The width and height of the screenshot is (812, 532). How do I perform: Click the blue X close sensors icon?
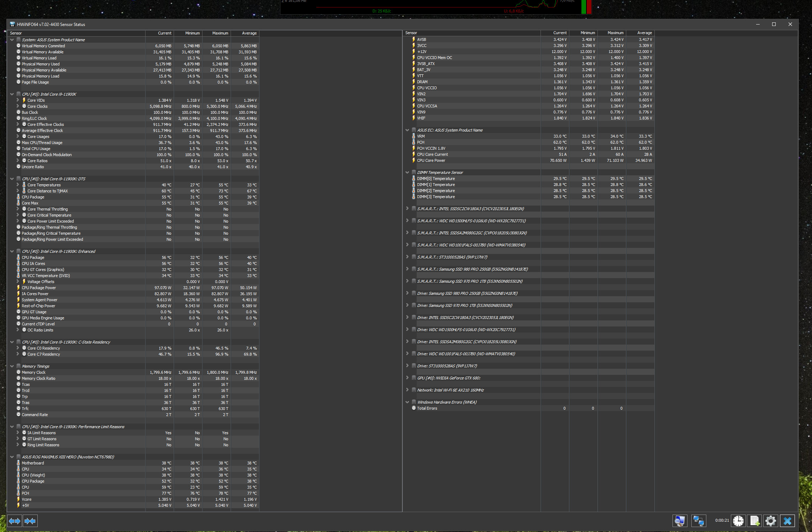click(x=787, y=521)
